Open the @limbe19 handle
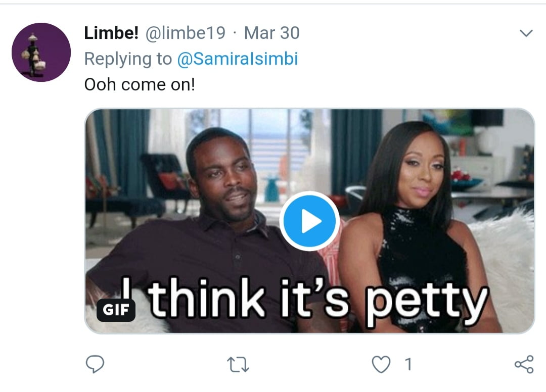 (x=186, y=33)
